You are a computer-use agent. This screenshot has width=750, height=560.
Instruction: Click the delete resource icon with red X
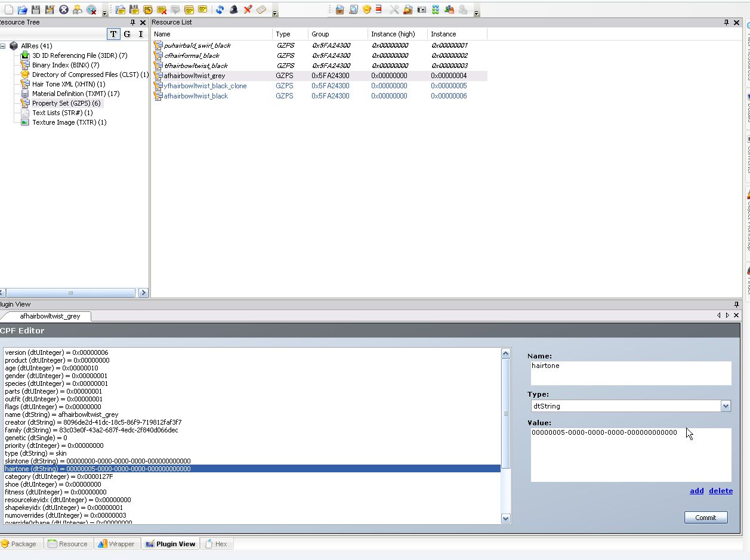[x=162, y=10]
